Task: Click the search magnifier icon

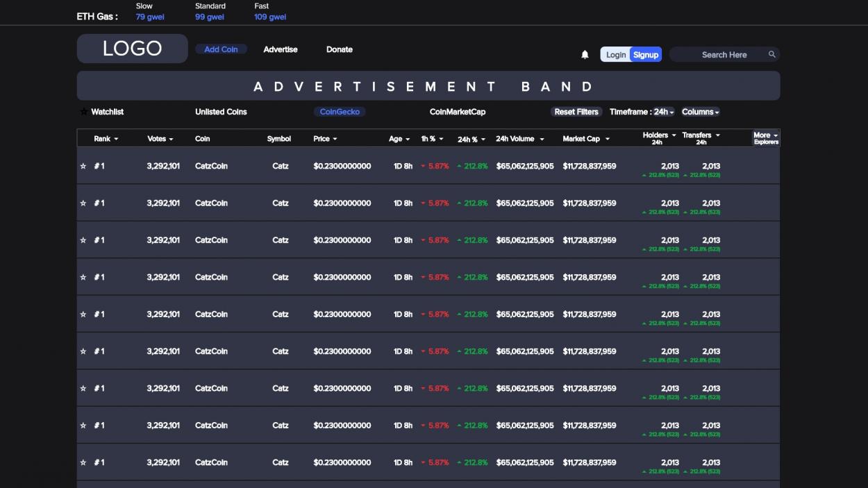Action: tap(771, 54)
